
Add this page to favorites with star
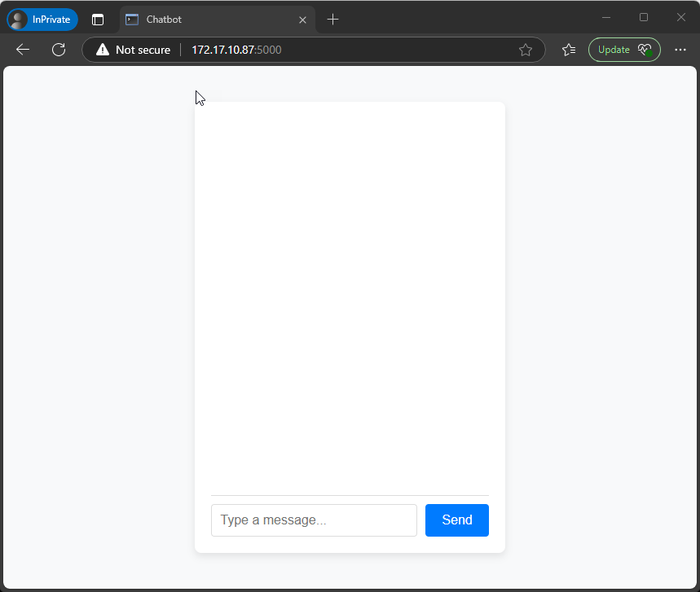click(526, 50)
